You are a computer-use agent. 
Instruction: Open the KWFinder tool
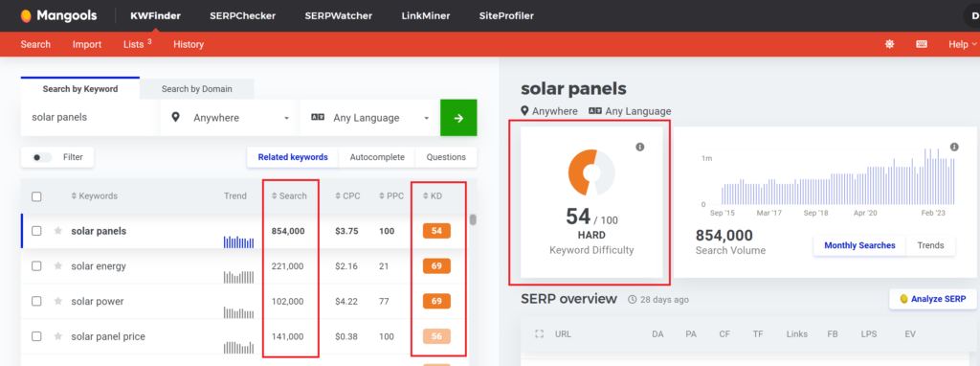[x=156, y=15]
